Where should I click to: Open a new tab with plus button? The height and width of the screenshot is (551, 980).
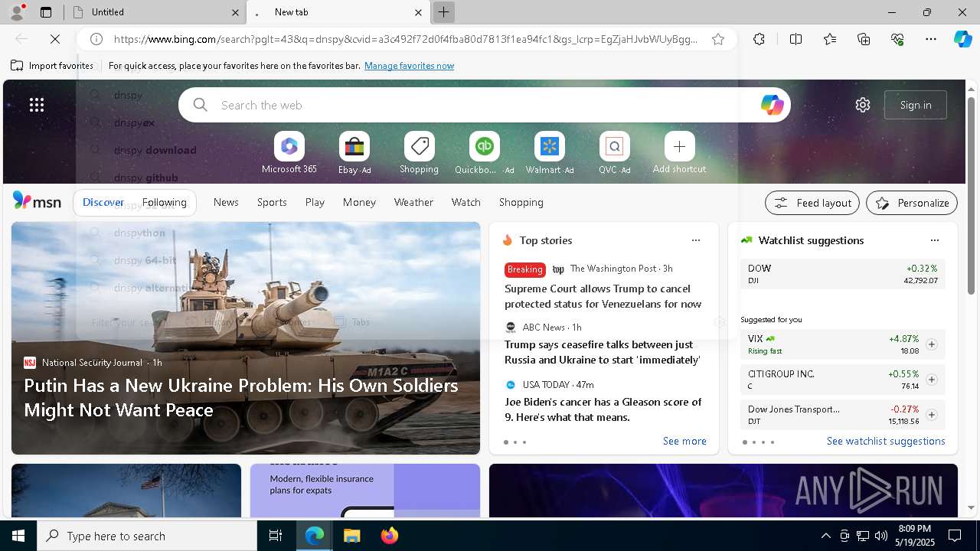coord(443,12)
